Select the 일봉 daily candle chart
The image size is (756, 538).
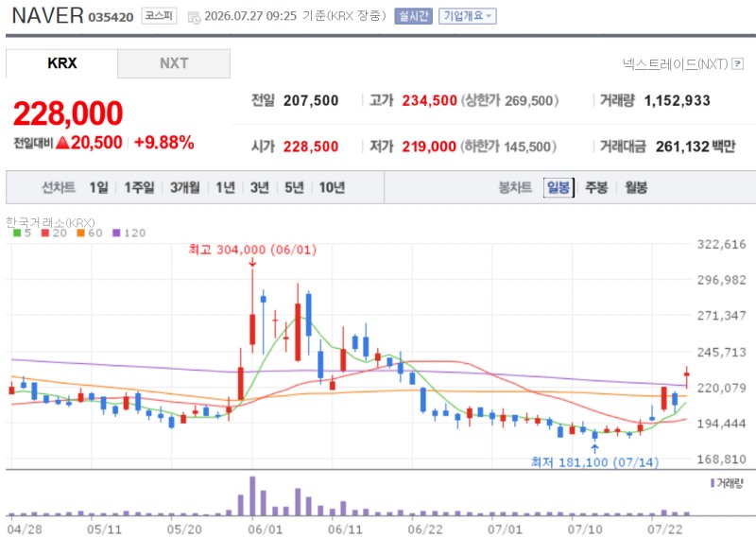[x=558, y=187]
